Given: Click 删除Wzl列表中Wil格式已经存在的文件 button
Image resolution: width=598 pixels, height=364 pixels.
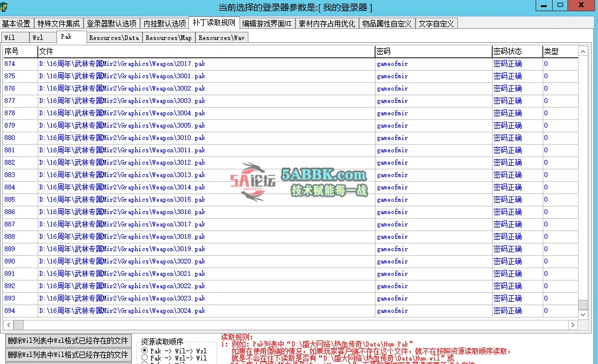Looking at the screenshot, I should pyautogui.click(x=68, y=355).
